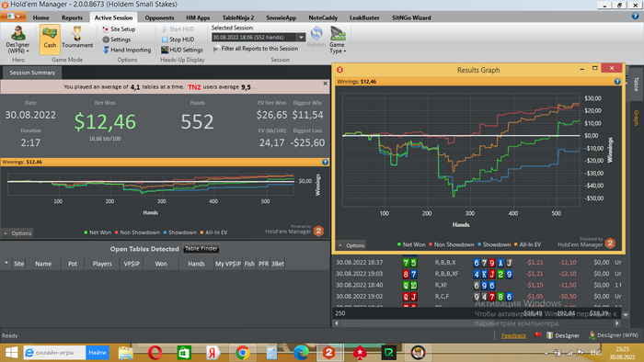The width and height of the screenshot is (644, 362).
Task: Select Cash game mode
Action: coord(50,39)
